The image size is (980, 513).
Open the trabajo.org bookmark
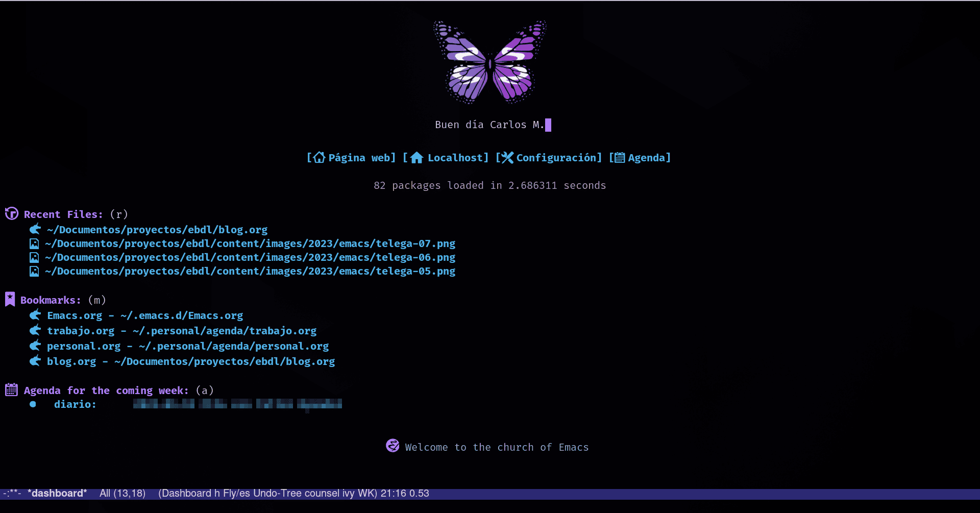182,331
